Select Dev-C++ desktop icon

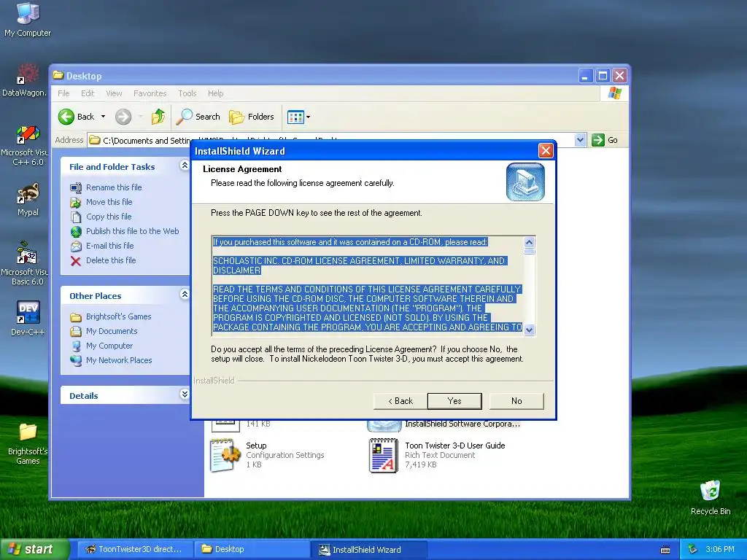[28, 318]
